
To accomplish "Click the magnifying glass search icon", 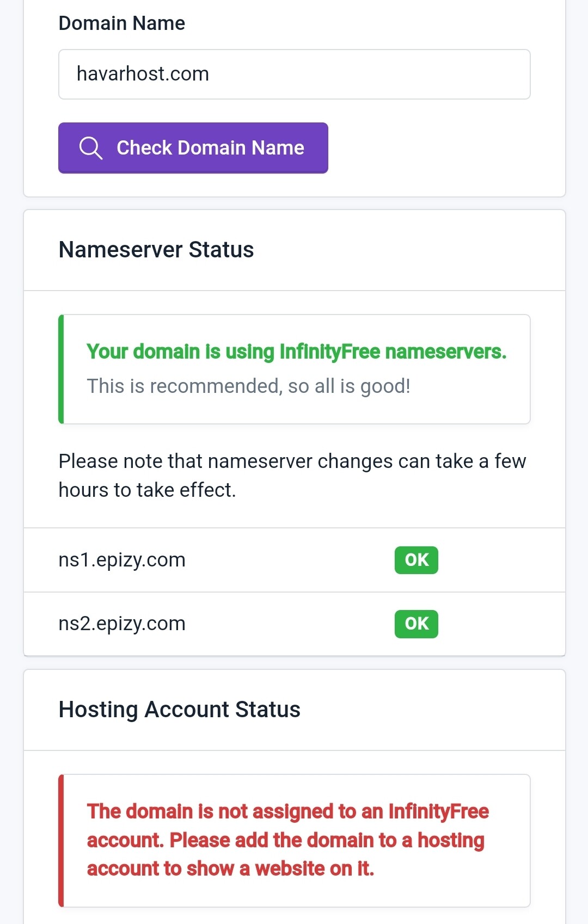I will coord(90,148).
